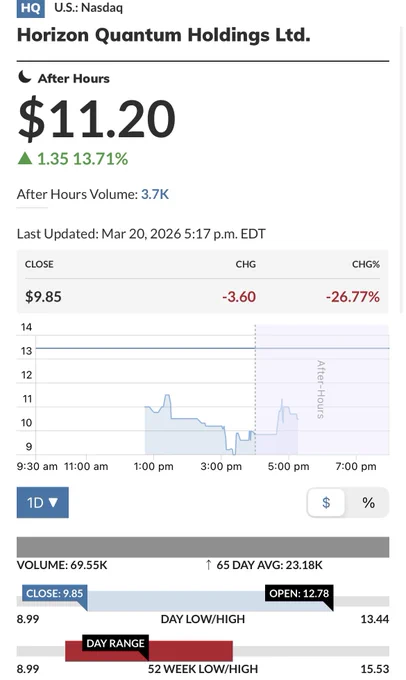Switch chart to dollar view
406x680 pixels.
(x=326, y=503)
